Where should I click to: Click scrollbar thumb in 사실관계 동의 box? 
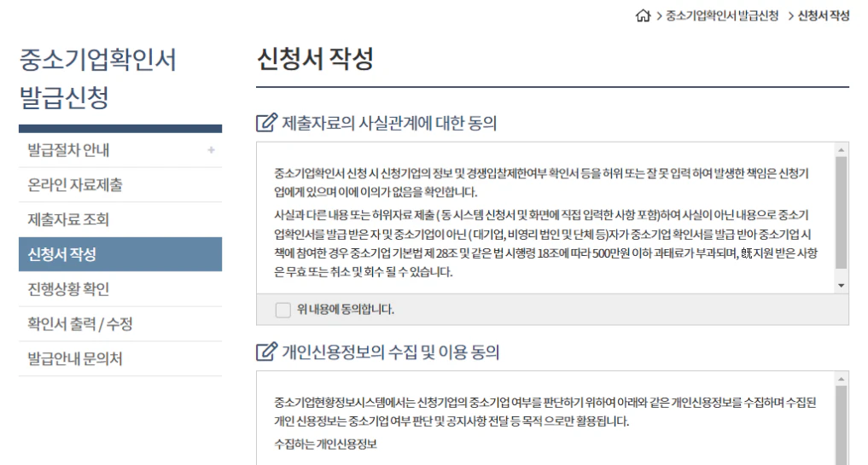(x=841, y=212)
